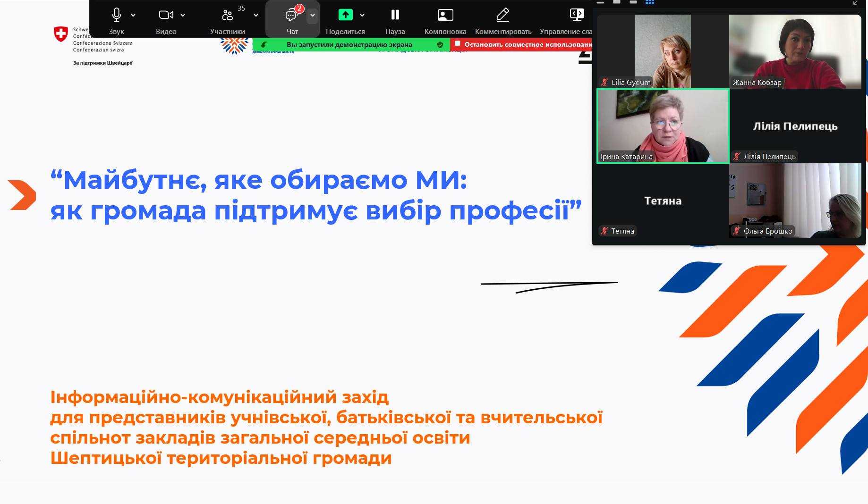The height and width of the screenshot is (504, 868).
Task: Select Ірина Катарина video tile
Action: point(663,126)
